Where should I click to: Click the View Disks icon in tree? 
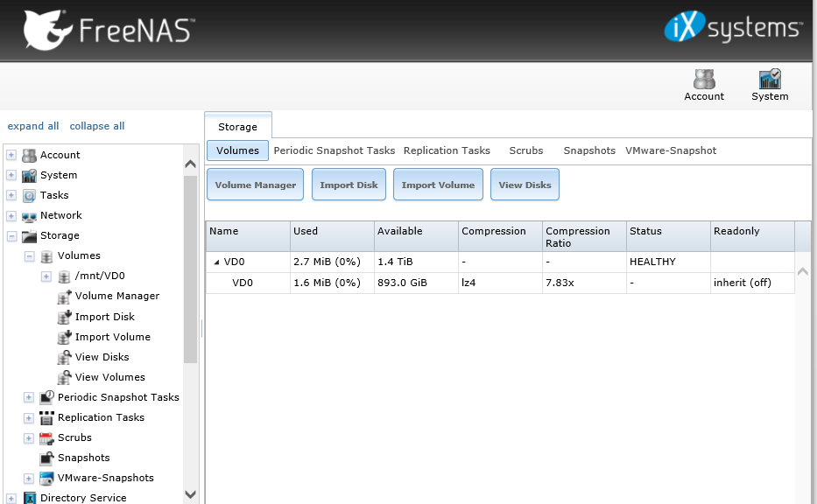(x=64, y=357)
